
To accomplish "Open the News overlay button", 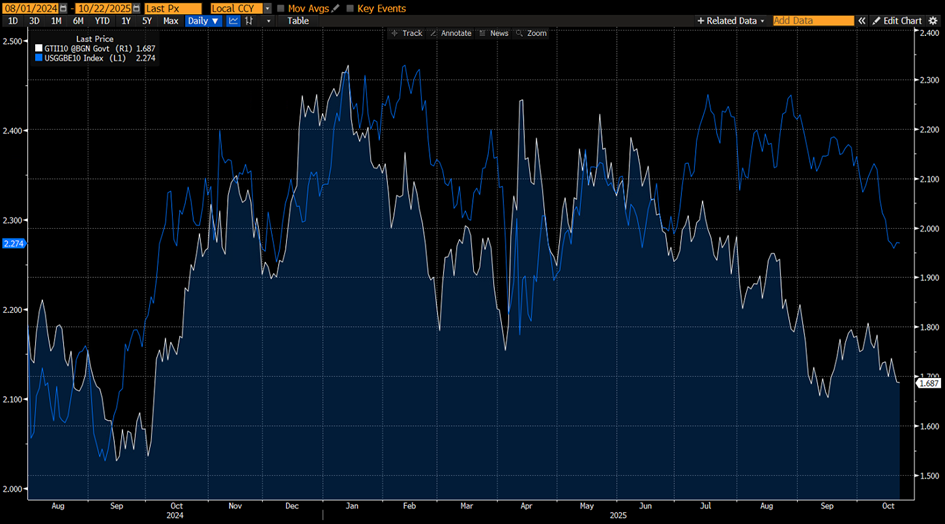I will click(x=493, y=33).
